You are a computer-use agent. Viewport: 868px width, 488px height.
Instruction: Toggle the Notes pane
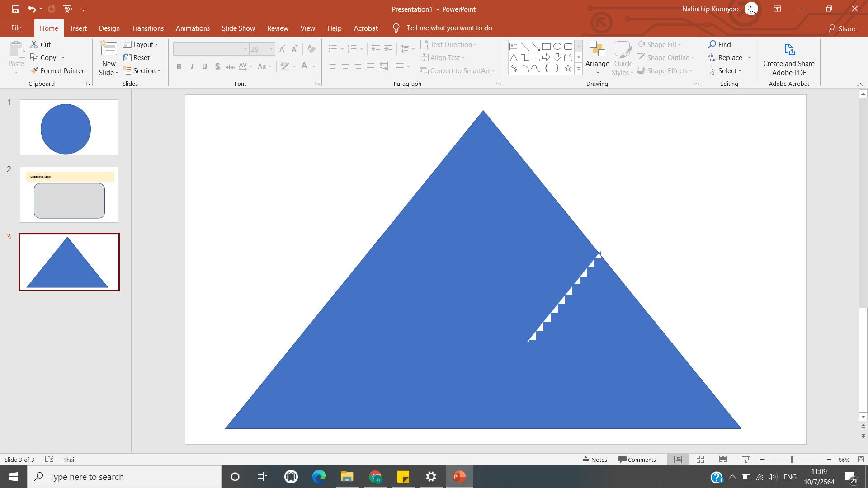tap(594, 460)
